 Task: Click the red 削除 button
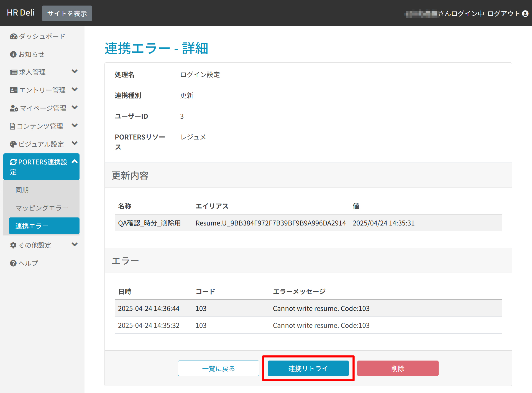point(398,369)
